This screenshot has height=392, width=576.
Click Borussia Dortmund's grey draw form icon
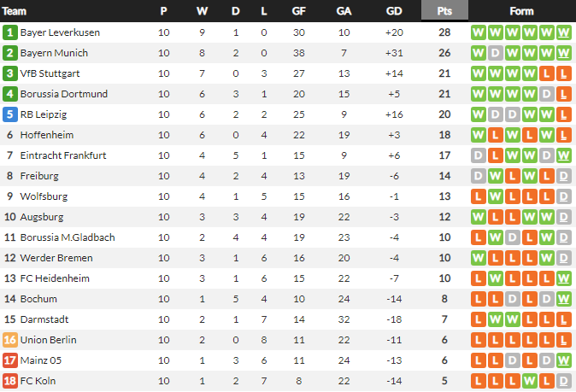[547, 94]
